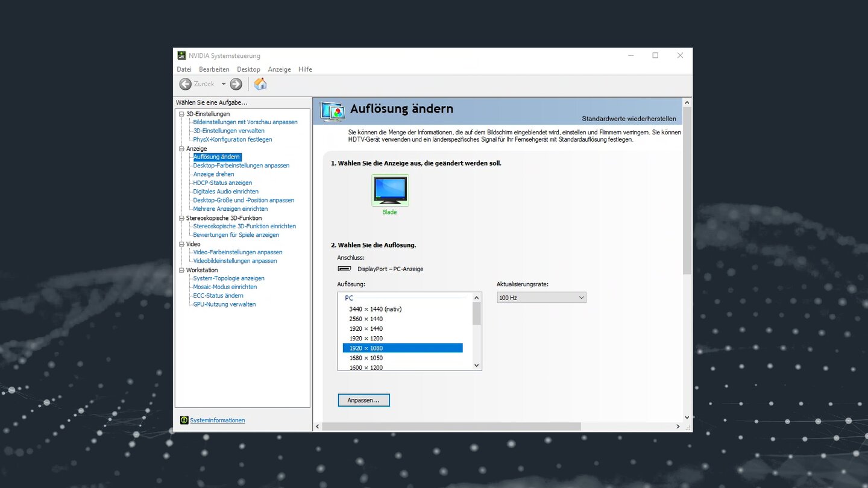Click the Anpassen... button
This screenshot has width=868, height=488.
coord(363,400)
